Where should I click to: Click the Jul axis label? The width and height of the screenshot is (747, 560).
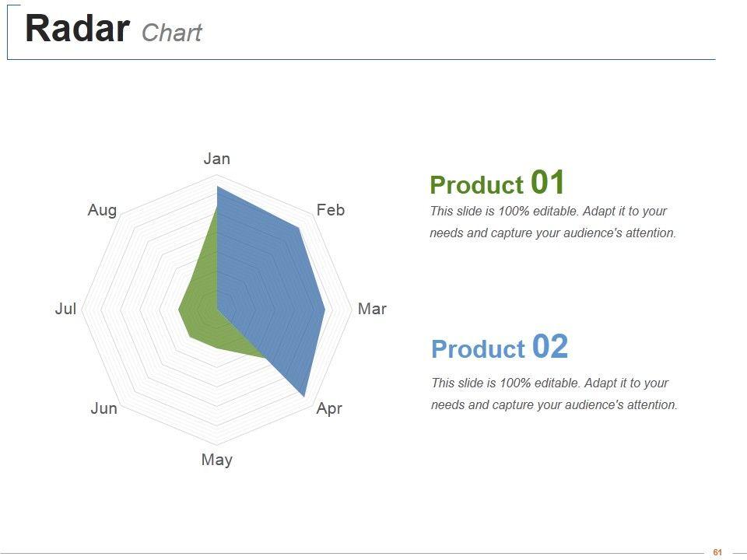[x=65, y=309]
